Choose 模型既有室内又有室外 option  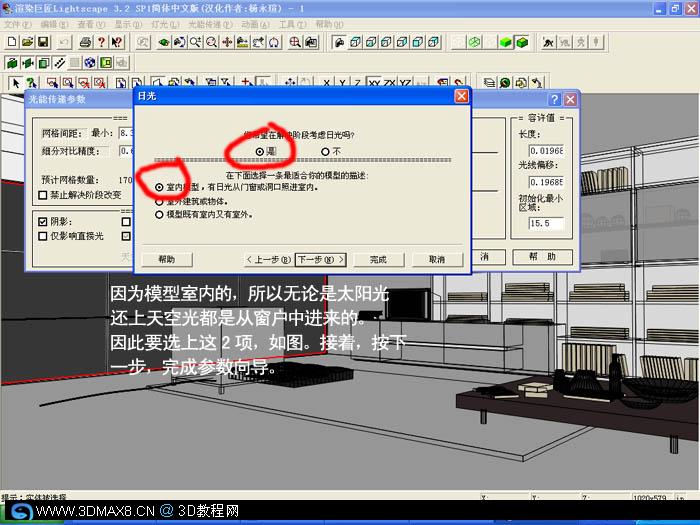click(159, 215)
